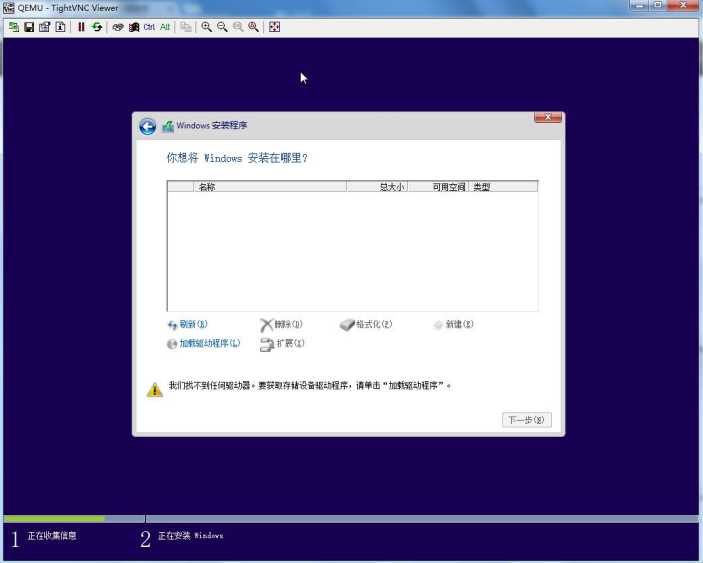Viewport: 703px width, 563px height.
Task: Click the green Refresh screen icon
Action: [97, 27]
